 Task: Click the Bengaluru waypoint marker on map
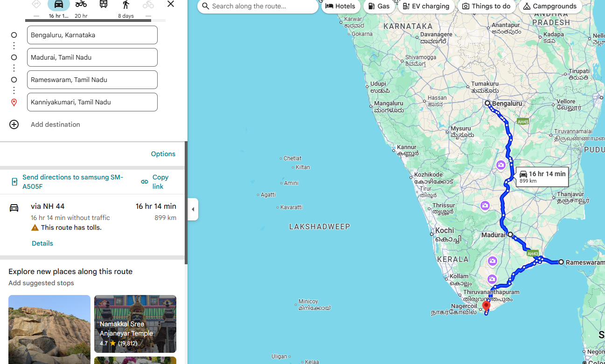(487, 103)
